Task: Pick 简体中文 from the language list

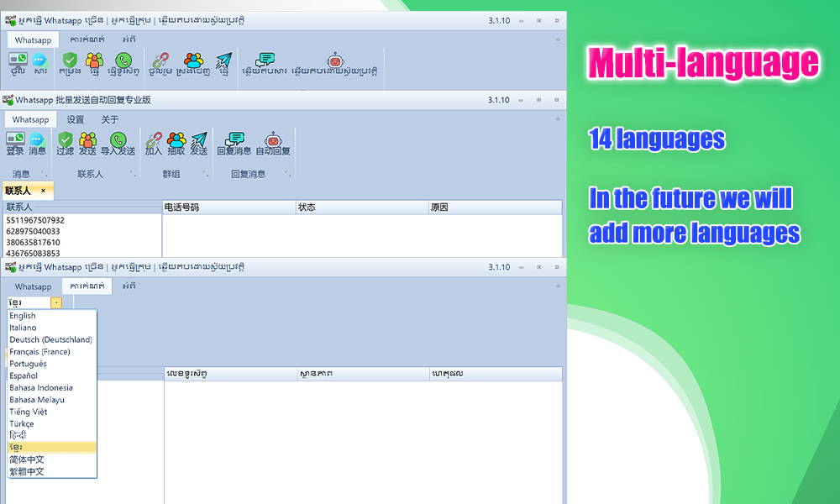Action: click(x=27, y=459)
